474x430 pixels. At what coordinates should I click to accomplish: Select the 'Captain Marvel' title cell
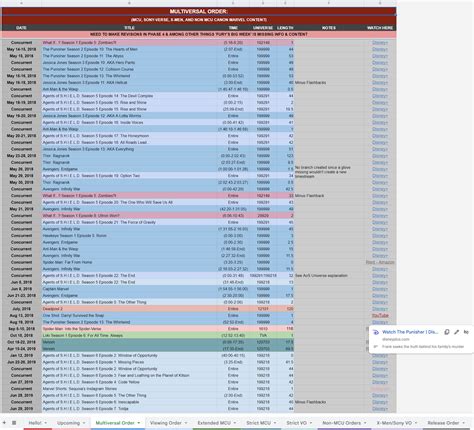coord(129,289)
